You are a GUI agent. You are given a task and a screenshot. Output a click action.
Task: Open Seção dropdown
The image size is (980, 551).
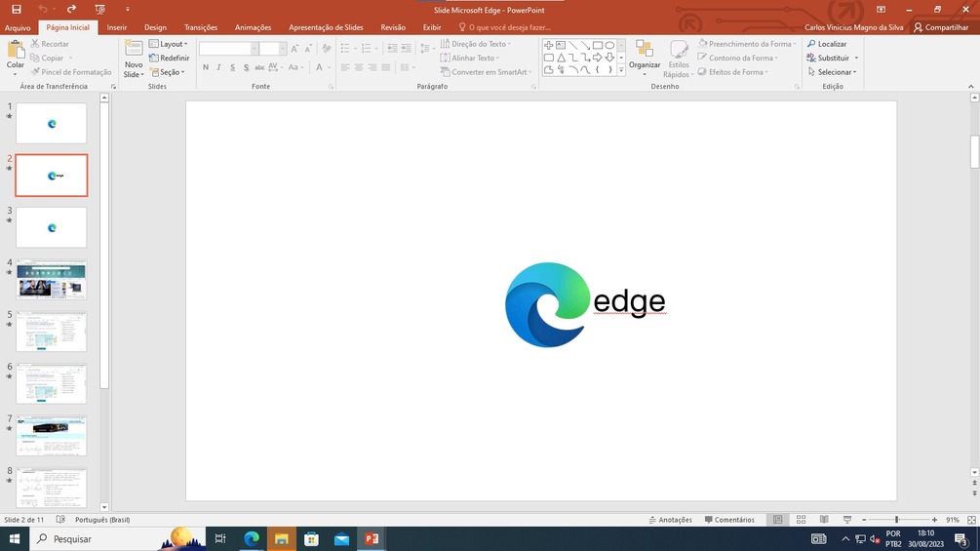pos(168,72)
